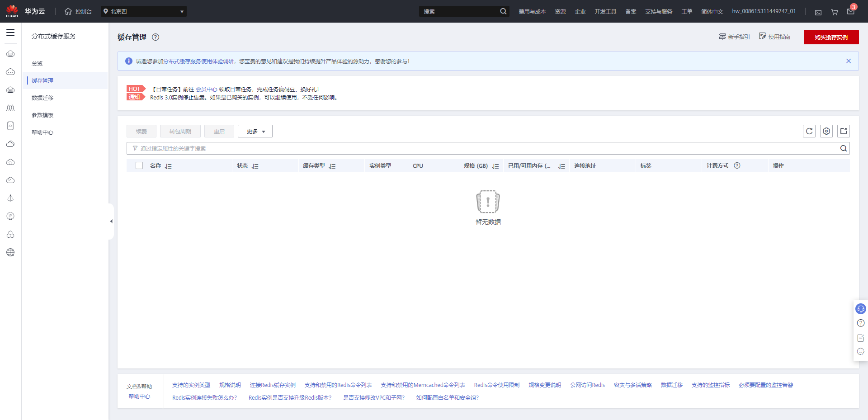The height and width of the screenshot is (420, 868).
Task: Click the globe icon in left rail
Action: pyautogui.click(x=10, y=252)
